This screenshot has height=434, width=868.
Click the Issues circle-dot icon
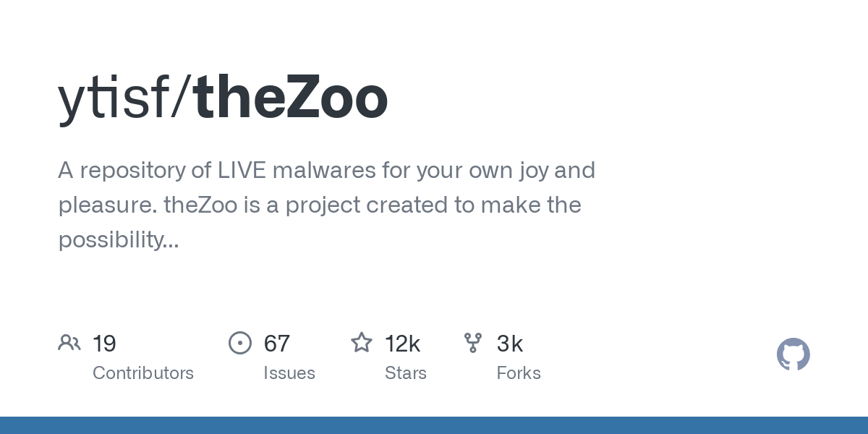pos(240,343)
